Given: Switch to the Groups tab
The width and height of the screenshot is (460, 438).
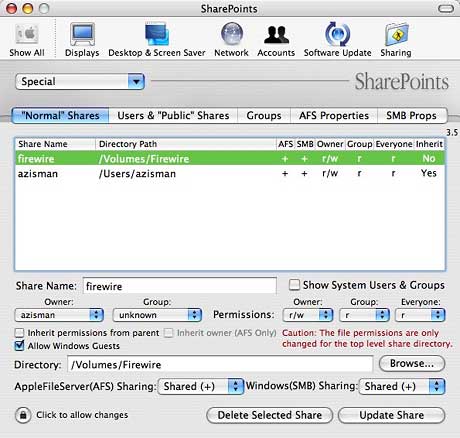Looking at the screenshot, I should (264, 116).
